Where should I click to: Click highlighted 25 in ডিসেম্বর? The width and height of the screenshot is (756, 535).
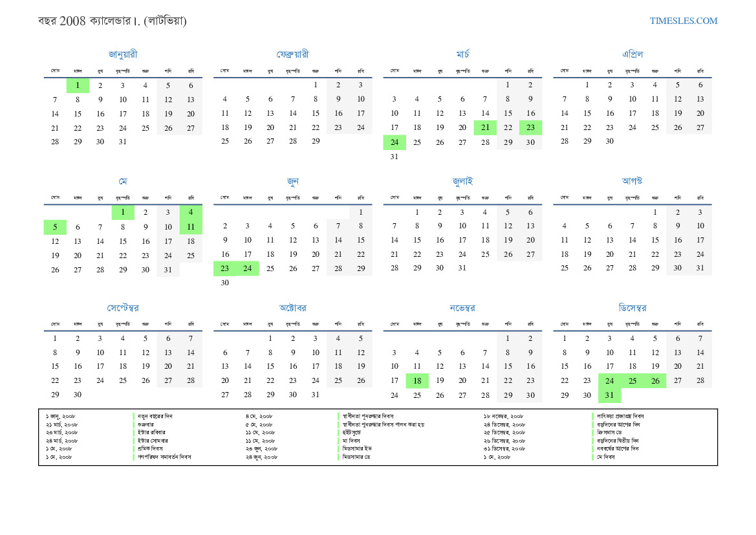pos(632,380)
